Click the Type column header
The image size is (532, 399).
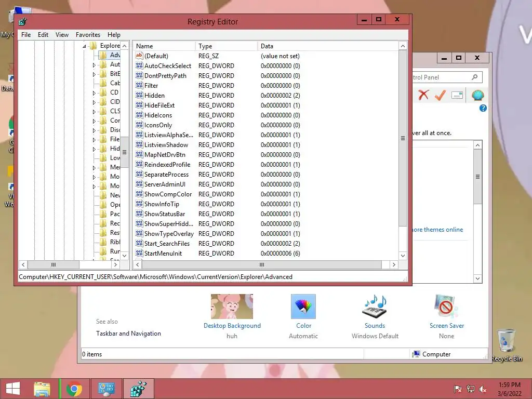(x=227, y=46)
